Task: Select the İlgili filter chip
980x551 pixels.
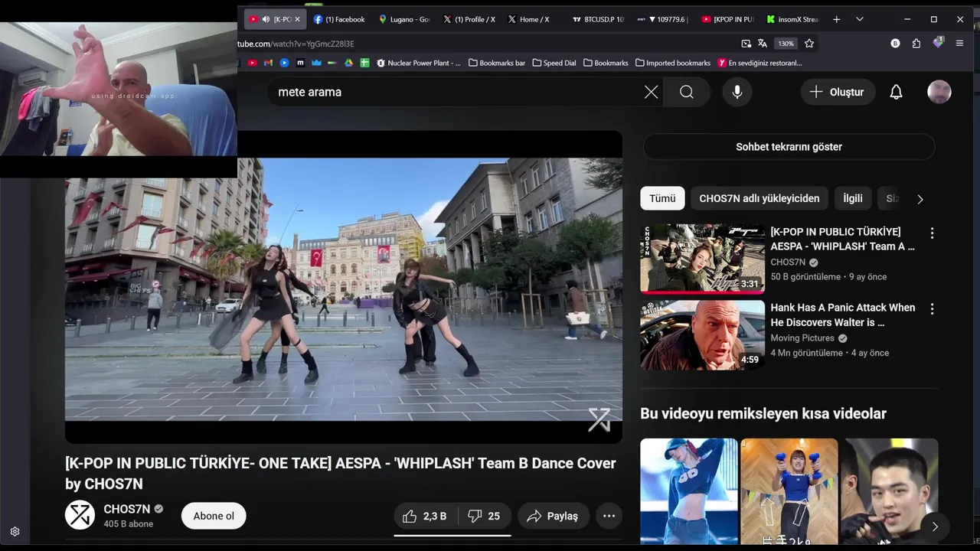Action: pos(853,198)
